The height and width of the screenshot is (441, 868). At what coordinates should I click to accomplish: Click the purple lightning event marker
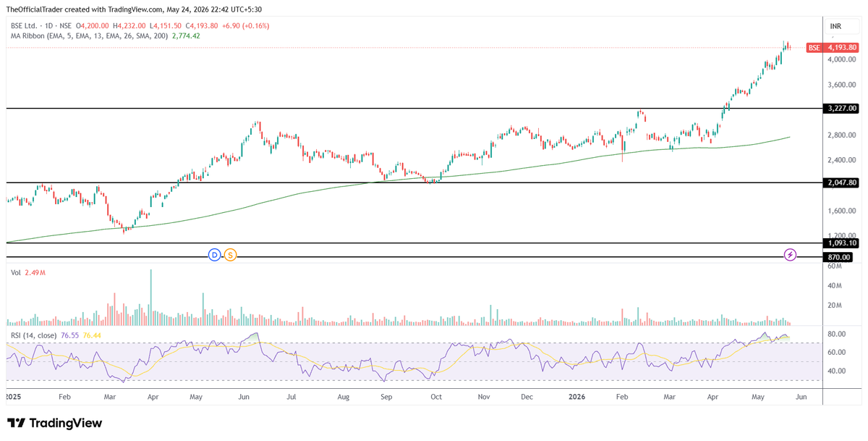coord(791,255)
